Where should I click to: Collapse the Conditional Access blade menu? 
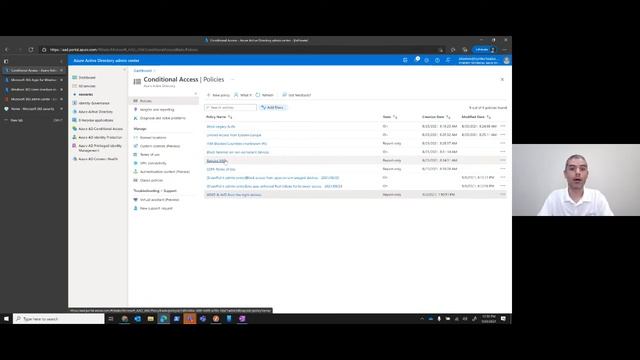[196, 94]
